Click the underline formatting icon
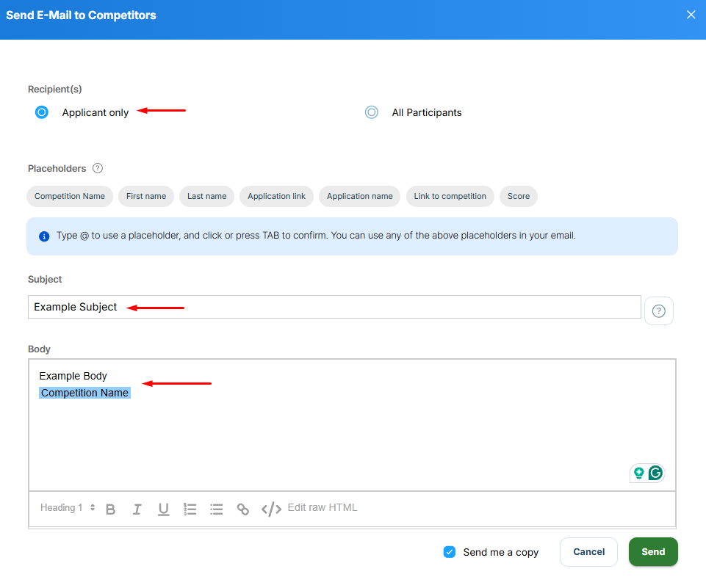Viewport: 706px width, 588px height. coord(163,509)
